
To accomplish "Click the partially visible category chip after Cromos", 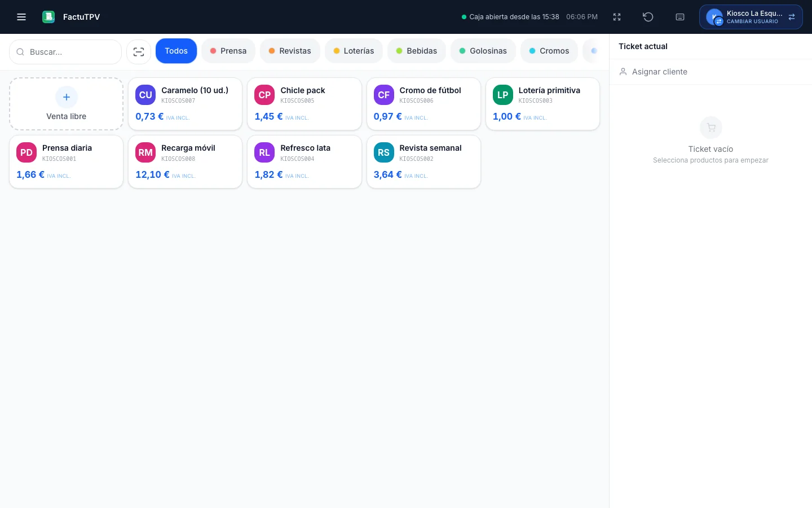I will [591, 51].
